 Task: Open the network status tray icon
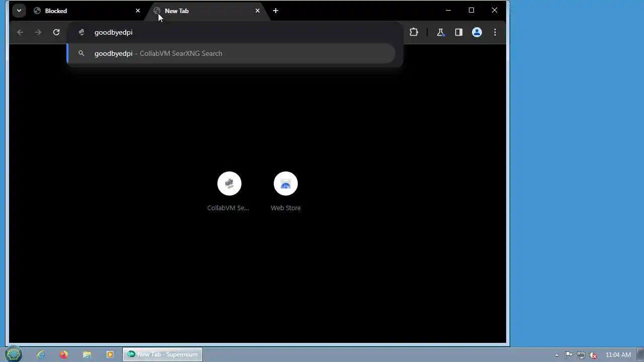(x=581, y=355)
